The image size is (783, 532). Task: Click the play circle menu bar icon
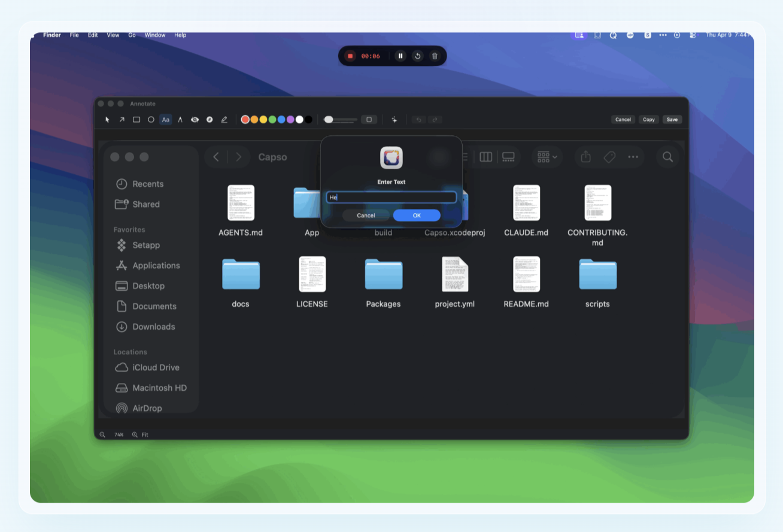(677, 35)
